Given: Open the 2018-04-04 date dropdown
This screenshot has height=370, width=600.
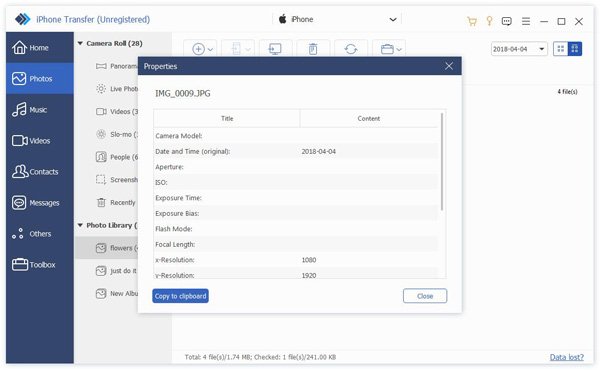Looking at the screenshot, I should point(519,49).
